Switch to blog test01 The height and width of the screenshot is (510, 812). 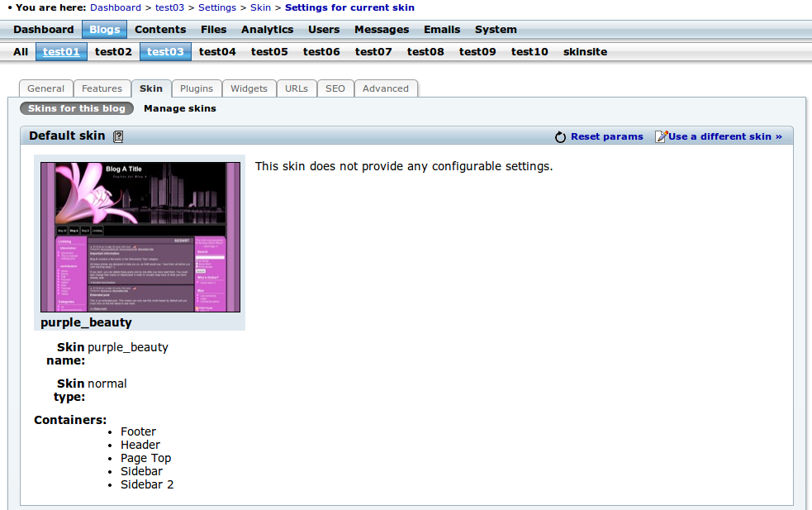coord(61,52)
